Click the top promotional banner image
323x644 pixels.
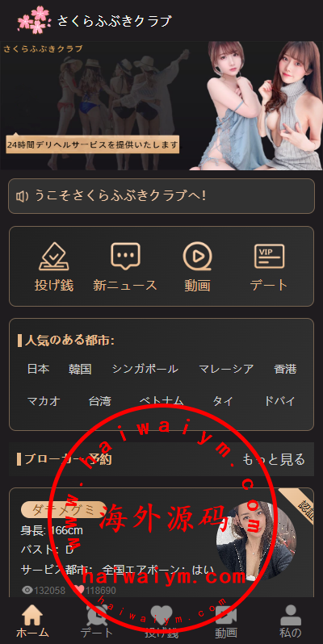click(x=161, y=106)
